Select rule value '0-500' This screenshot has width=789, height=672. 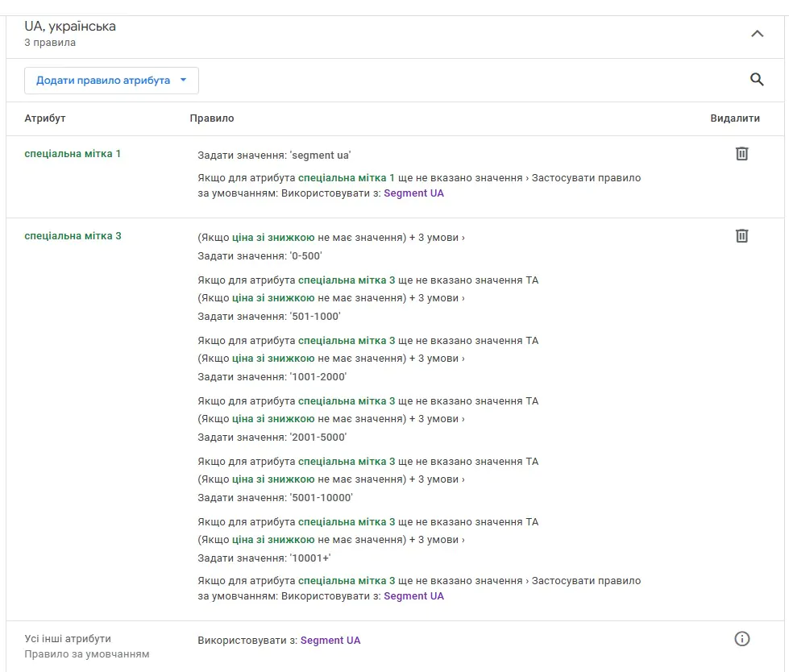point(306,256)
